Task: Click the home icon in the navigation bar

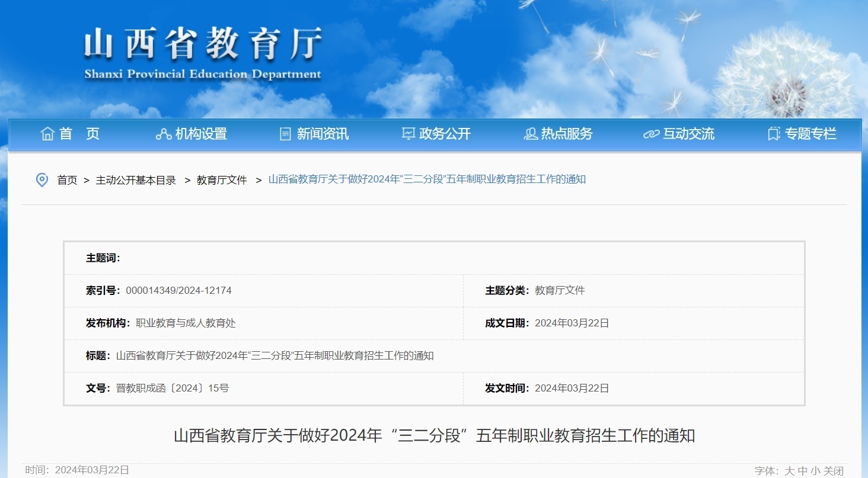Action: [x=48, y=134]
